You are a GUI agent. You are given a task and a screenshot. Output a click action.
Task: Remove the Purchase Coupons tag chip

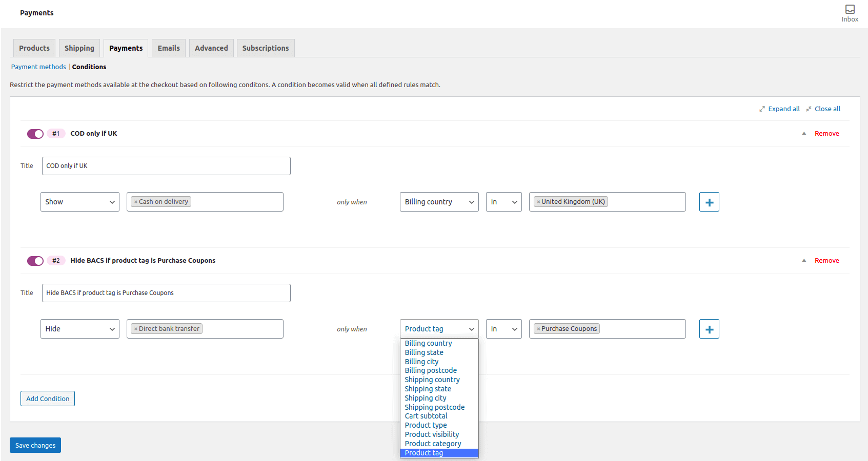click(537, 328)
